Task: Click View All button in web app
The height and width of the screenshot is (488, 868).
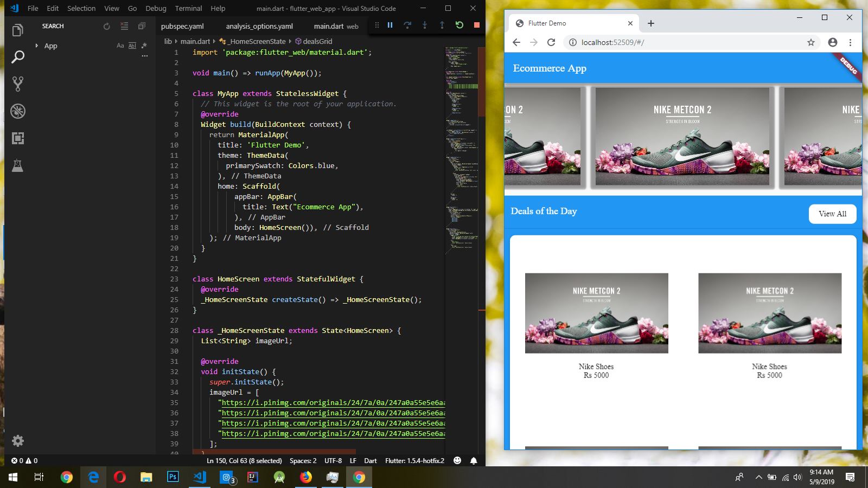Action: tap(832, 214)
